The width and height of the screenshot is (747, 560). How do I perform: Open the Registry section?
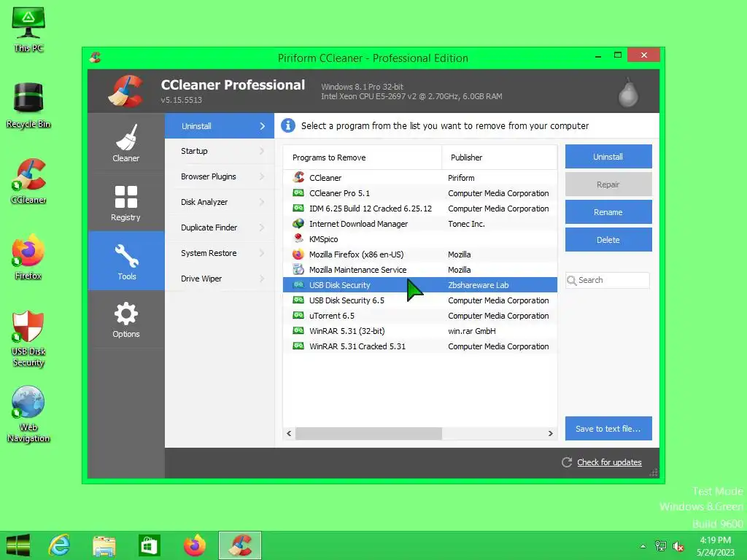click(126, 203)
